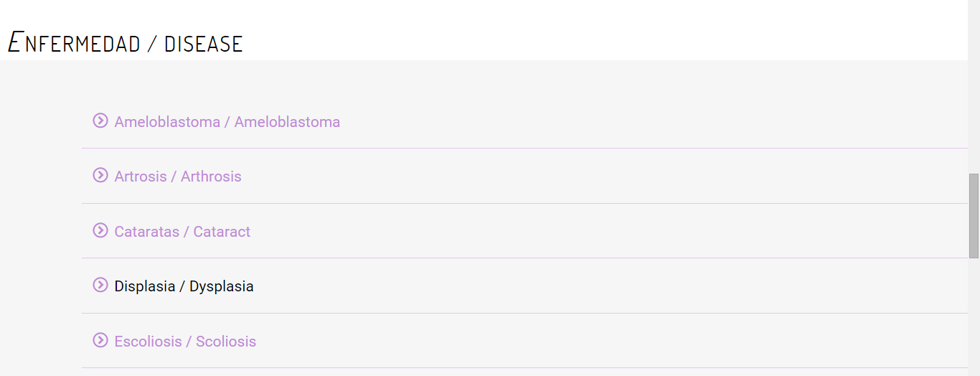Select the English word 'Scoliosis'

[226, 342]
